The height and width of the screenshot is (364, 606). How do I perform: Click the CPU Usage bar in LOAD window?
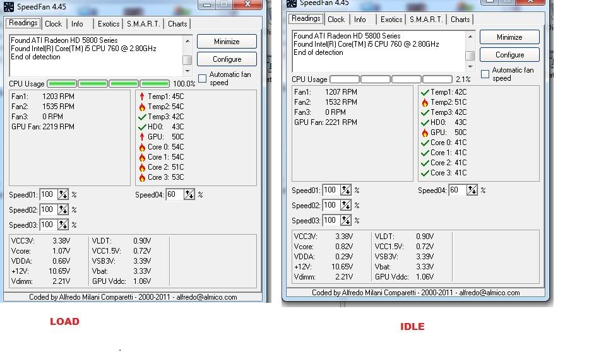click(x=108, y=83)
